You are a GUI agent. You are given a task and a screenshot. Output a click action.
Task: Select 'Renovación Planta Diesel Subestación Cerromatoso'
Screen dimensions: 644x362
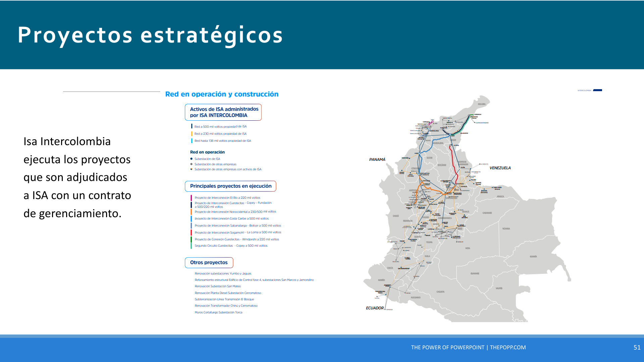(228, 293)
